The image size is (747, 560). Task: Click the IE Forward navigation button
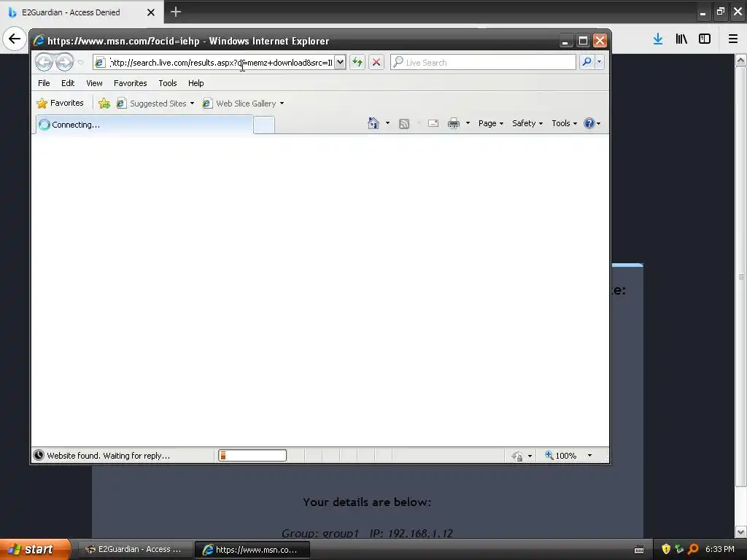64,62
